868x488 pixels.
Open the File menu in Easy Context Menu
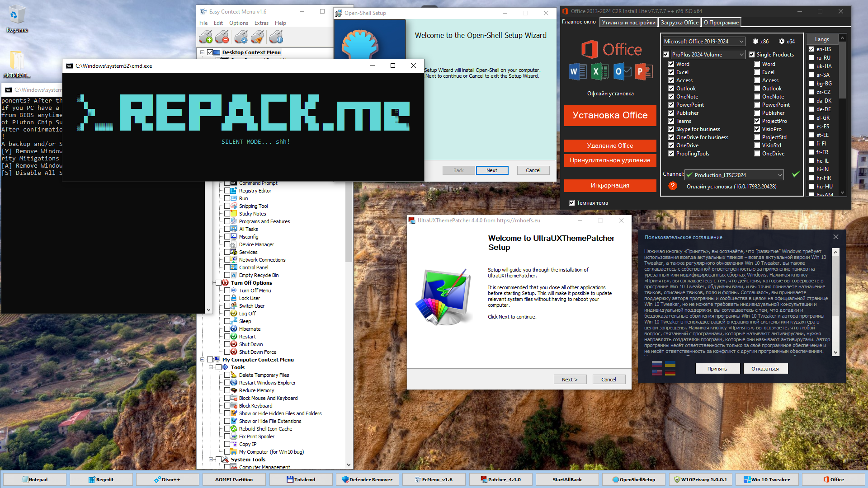[x=203, y=23]
